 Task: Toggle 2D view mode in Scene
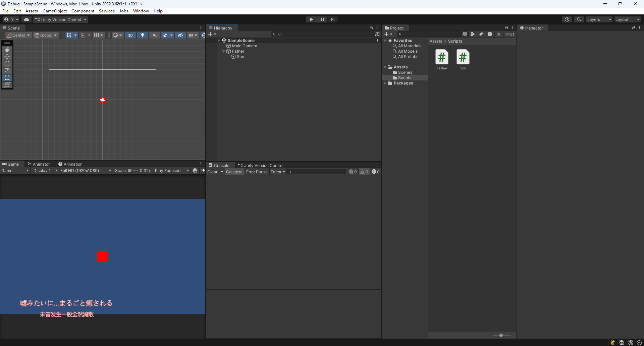tap(130, 35)
